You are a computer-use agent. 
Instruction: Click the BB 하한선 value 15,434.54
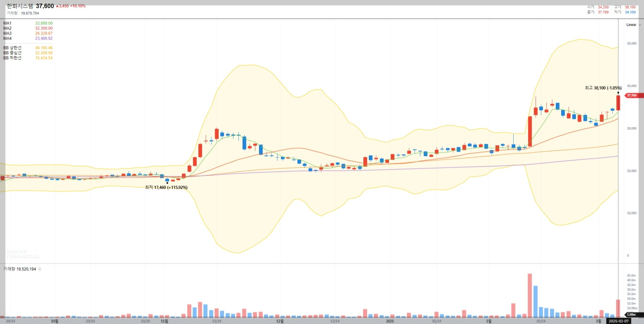point(44,58)
